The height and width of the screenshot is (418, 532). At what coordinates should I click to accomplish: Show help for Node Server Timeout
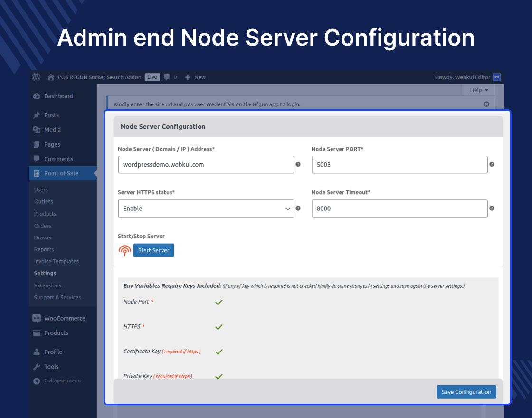pyautogui.click(x=492, y=209)
